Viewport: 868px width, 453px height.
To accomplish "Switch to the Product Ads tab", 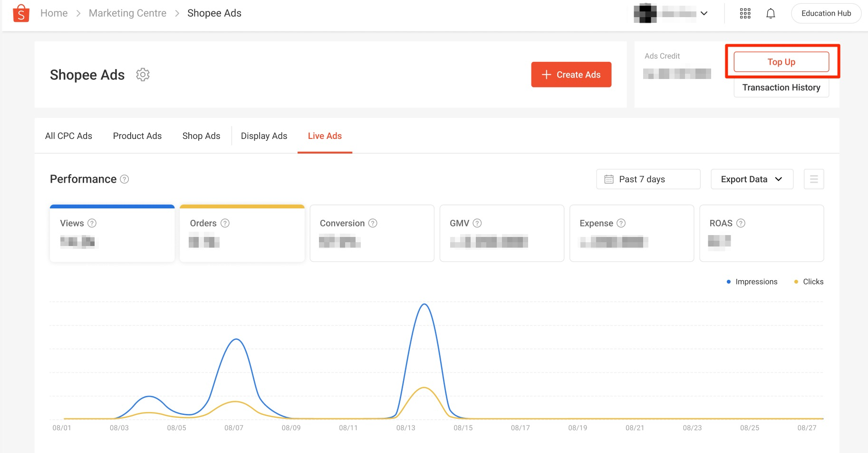I will pyautogui.click(x=137, y=136).
